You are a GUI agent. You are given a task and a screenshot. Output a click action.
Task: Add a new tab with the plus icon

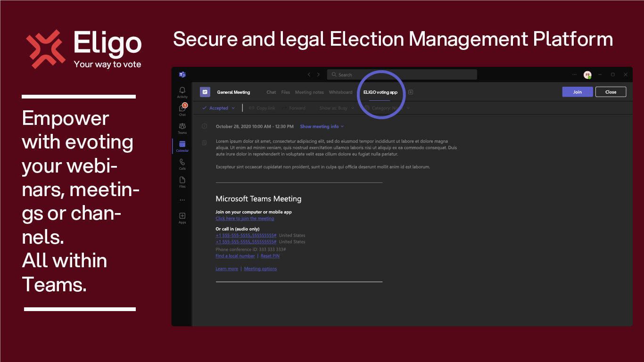411,92
